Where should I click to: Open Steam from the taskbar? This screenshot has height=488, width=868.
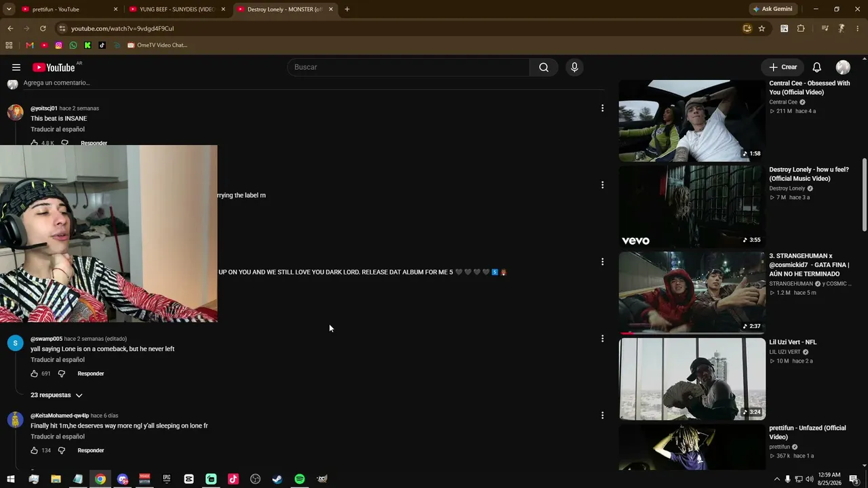(x=277, y=479)
